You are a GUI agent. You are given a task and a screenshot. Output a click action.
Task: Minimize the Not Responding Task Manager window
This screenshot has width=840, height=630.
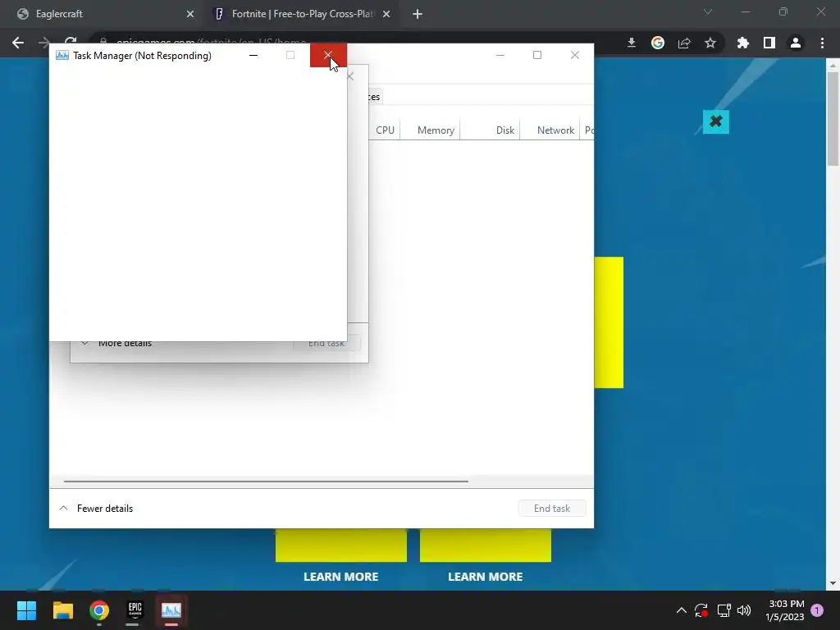coord(253,55)
